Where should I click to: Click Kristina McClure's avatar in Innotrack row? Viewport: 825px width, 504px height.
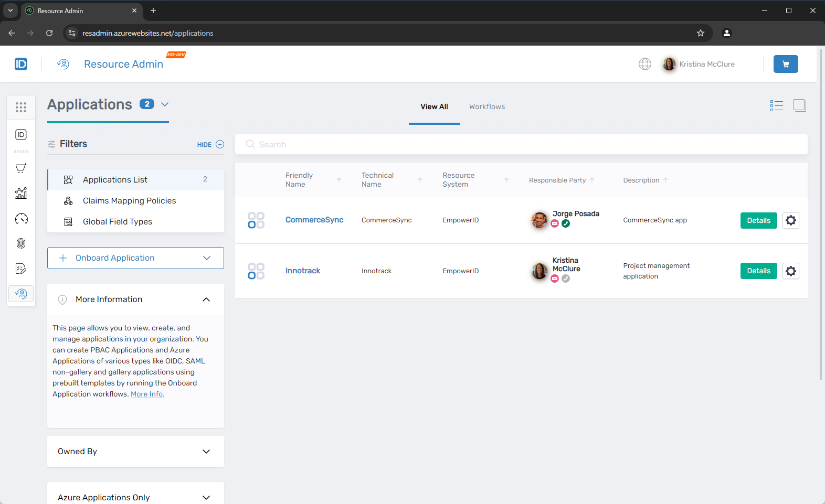point(540,271)
